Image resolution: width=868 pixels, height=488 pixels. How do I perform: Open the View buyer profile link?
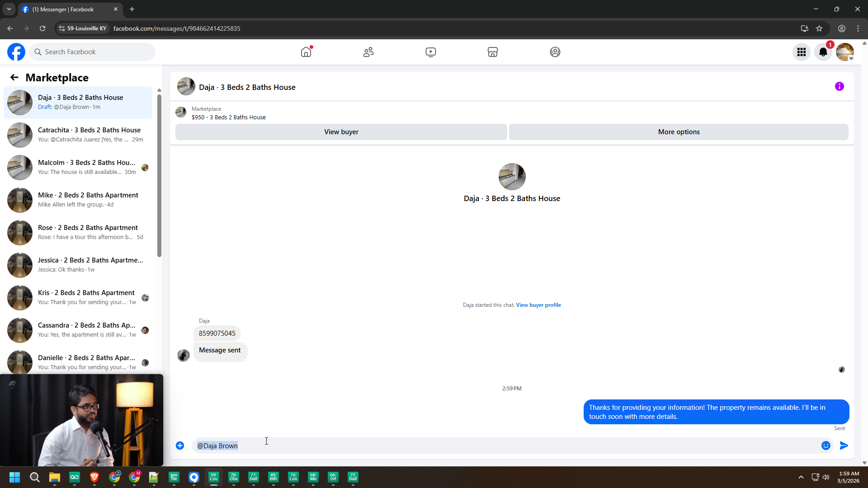(538, 305)
